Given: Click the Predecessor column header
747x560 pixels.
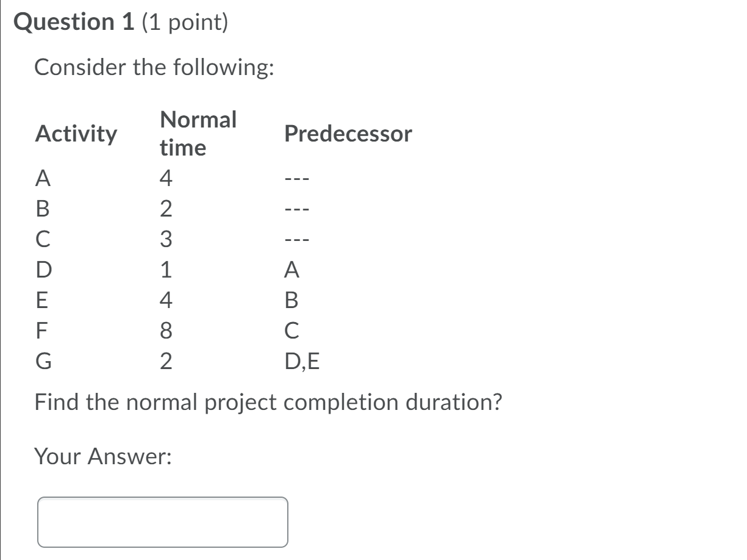Looking at the screenshot, I should coord(349,132).
